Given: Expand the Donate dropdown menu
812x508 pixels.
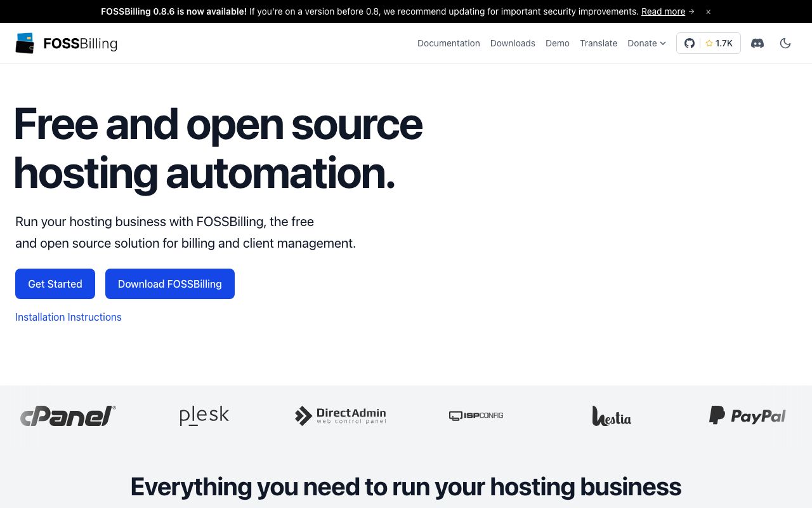Looking at the screenshot, I should pyautogui.click(x=647, y=43).
